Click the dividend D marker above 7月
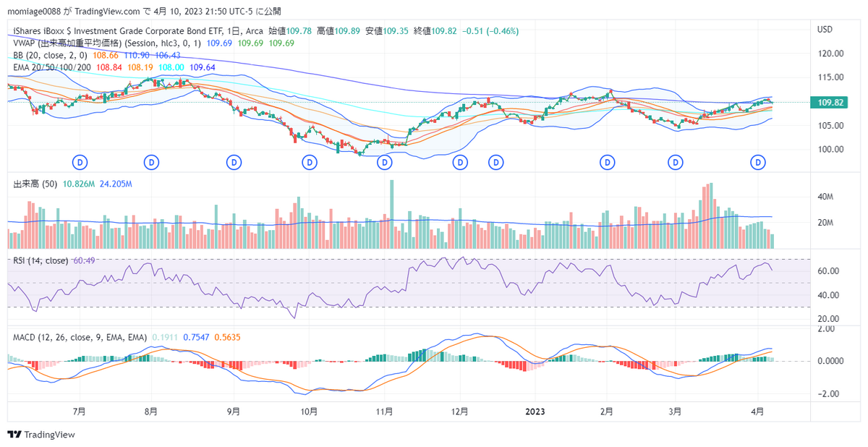 point(80,163)
